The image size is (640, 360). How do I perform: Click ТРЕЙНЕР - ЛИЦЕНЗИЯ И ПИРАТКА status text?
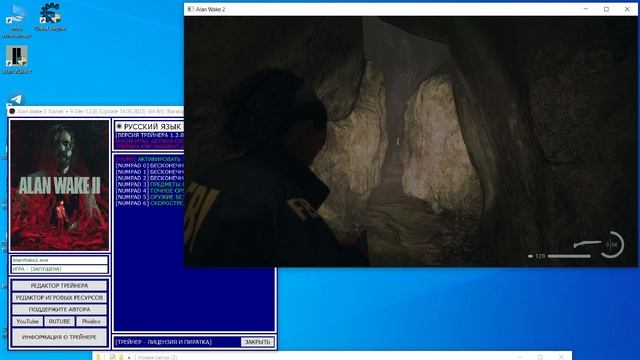click(163, 342)
